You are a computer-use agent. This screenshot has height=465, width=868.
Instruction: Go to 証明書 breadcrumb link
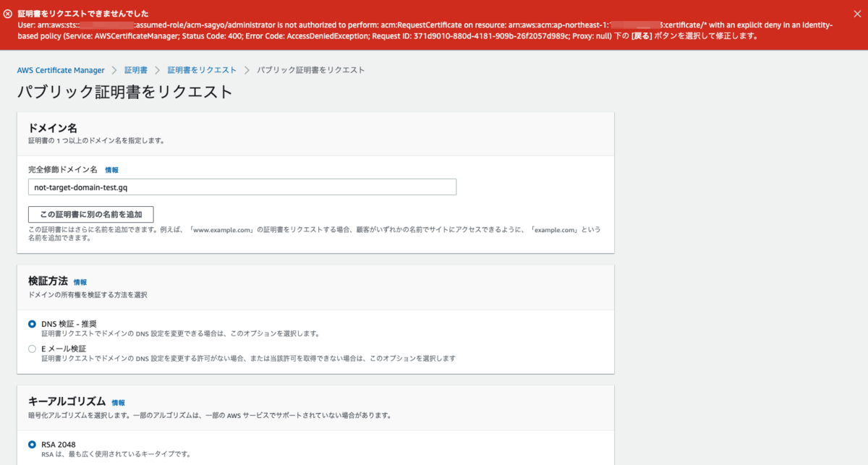tap(136, 70)
